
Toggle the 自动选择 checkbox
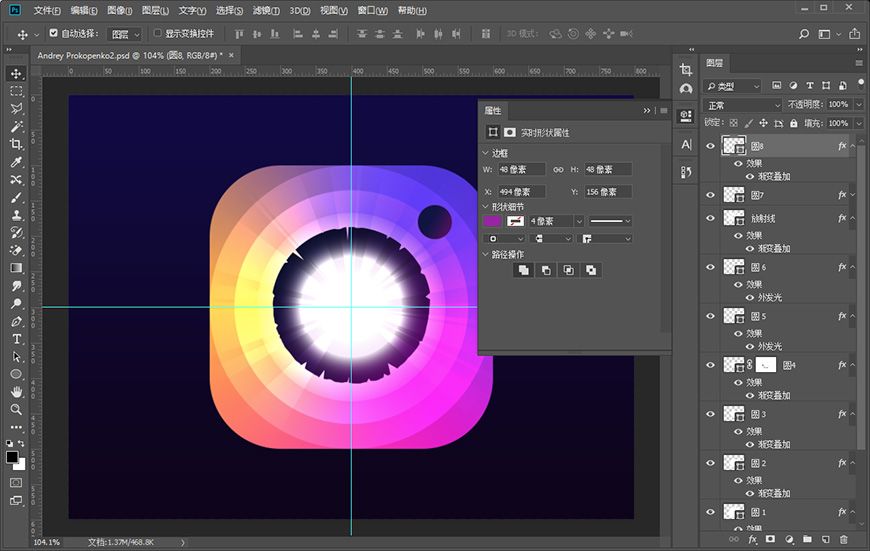(53, 33)
